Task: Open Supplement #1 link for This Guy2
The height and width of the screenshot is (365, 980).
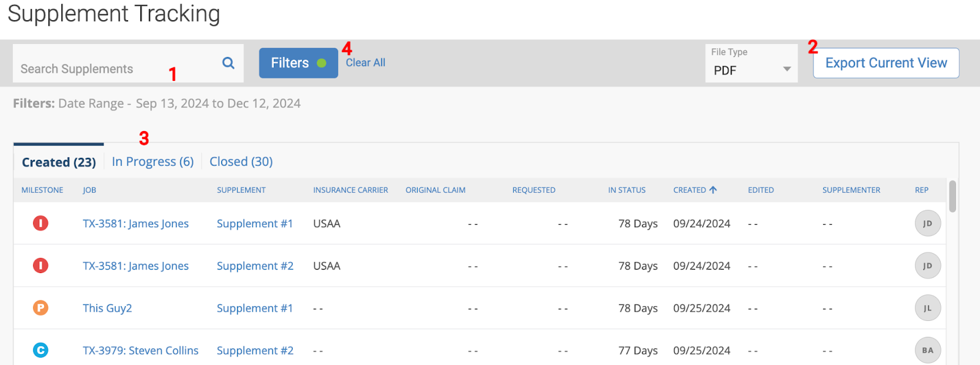Action: (x=255, y=308)
